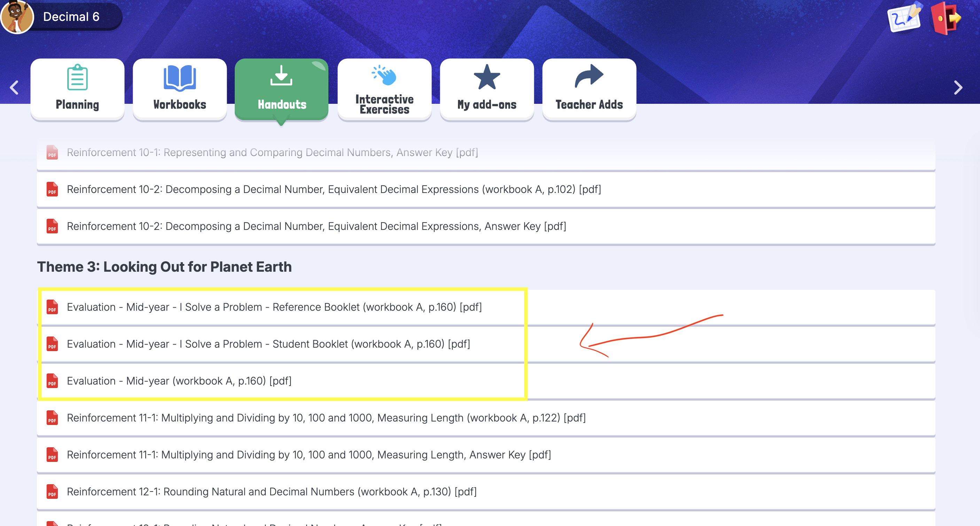Click the open book icon on Workbooks

[x=180, y=78]
